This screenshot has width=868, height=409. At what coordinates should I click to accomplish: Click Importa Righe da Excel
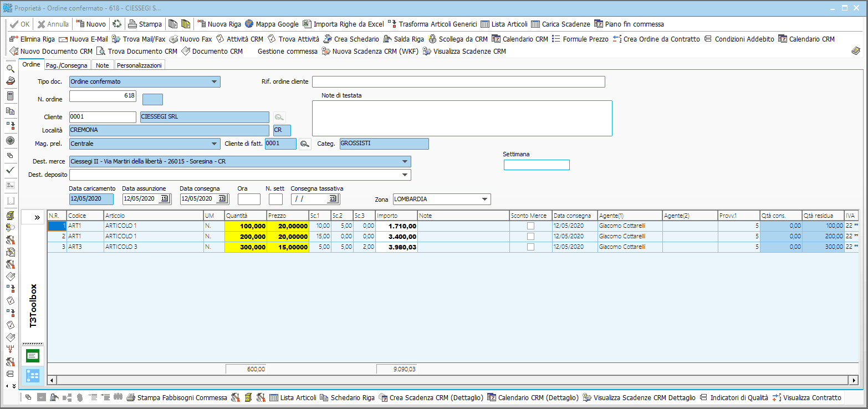tap(343, 24)
